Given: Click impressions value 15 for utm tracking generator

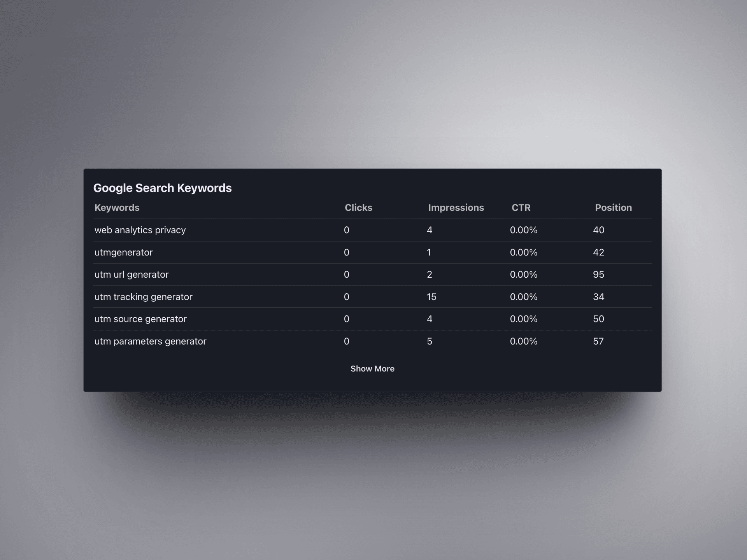Looking at the screenshot, I should [x=431, y=297].
